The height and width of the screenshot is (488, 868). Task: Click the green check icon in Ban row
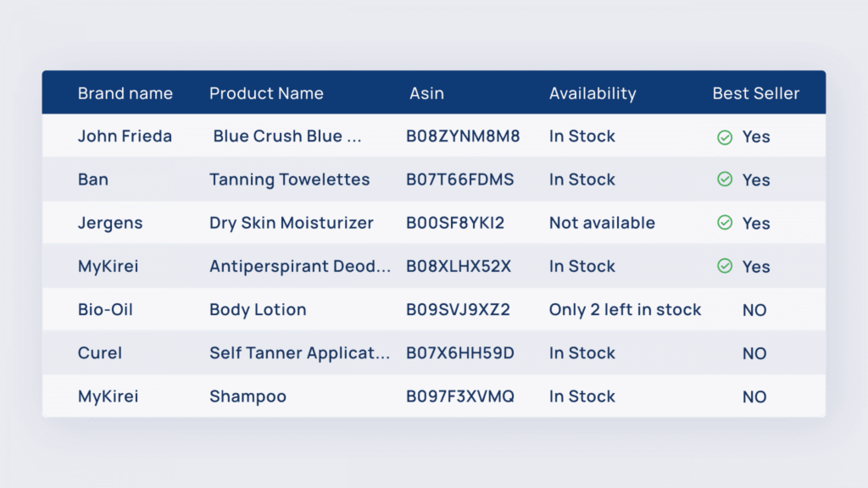point(725,180)
